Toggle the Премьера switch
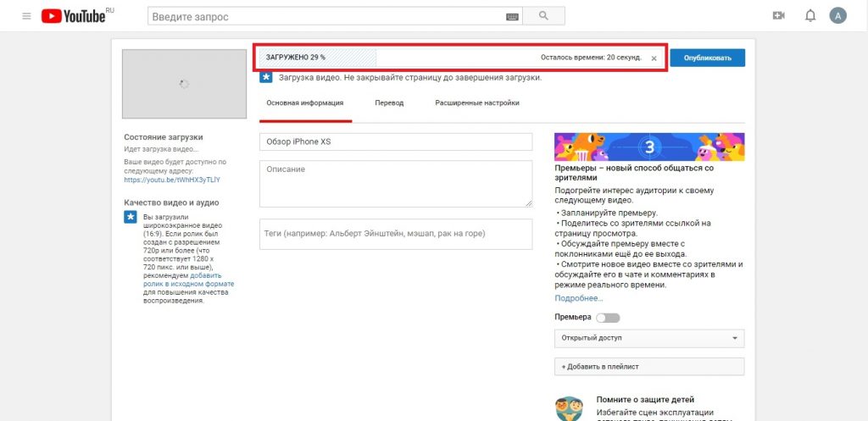Image resolution: width=868 pixels, height=421 pixels. [x=608, y=318]
